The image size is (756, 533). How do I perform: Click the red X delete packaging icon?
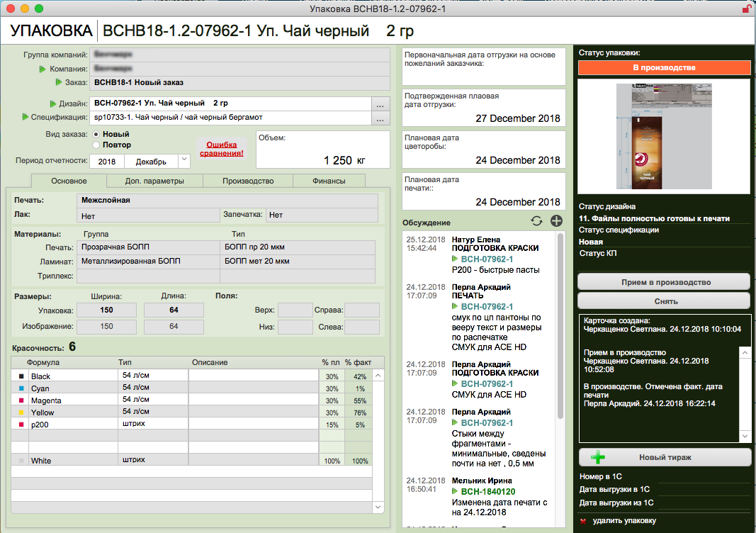point(583,521)
